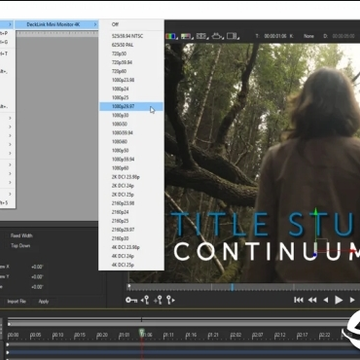Click the K value None in viewer header
Viewport: 360px width, 360px height.
click(x=309, y=36)
